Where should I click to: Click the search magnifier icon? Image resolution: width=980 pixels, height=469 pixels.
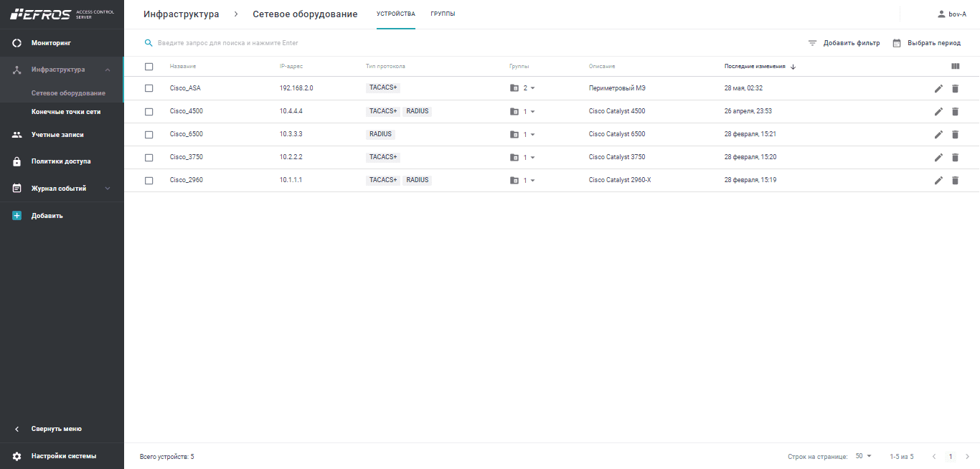coord(149,43)
